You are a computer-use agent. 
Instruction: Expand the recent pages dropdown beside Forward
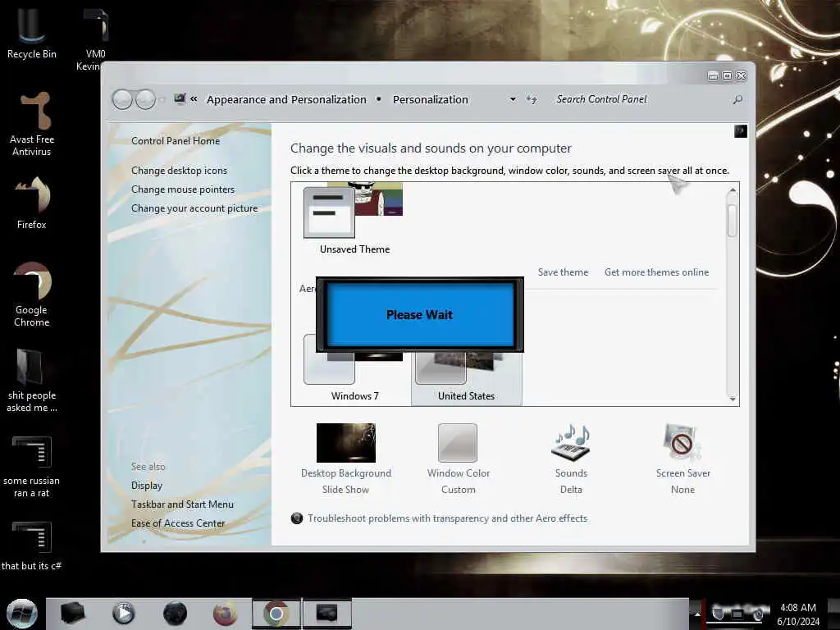(x=162, y=99)
